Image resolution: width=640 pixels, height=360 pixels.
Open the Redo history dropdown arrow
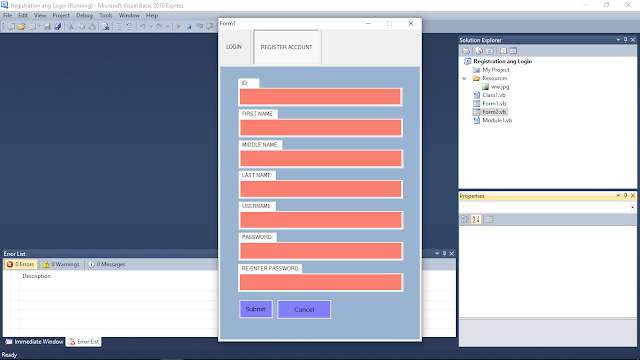(x=167, y=27)
